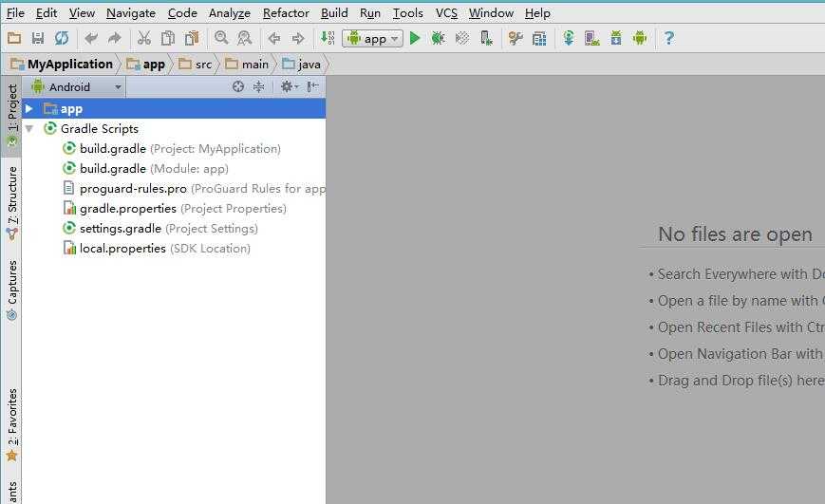Click the Redo arrow icon
This screenshot has height=504, width=825.
pos(114,38)
